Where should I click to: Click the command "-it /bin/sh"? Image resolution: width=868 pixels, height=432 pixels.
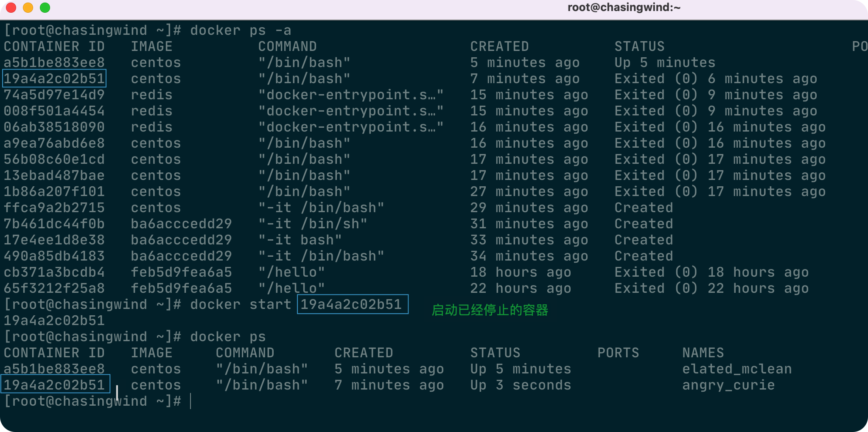(313, 224)
